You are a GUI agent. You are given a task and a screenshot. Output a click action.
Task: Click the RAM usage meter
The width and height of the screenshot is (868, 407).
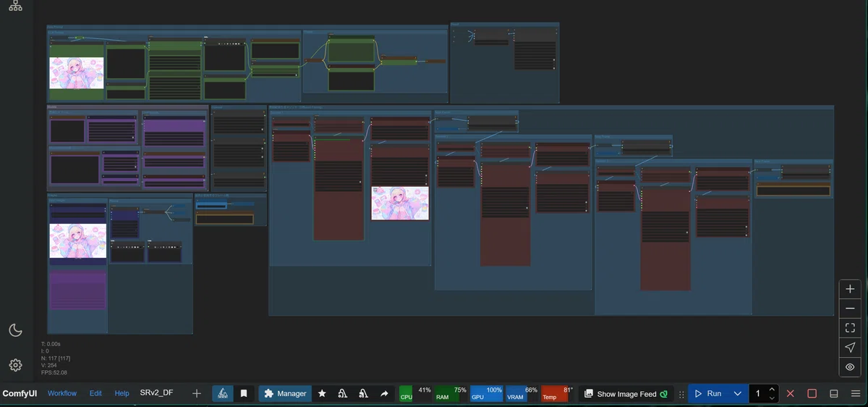(x=451, y=393)
